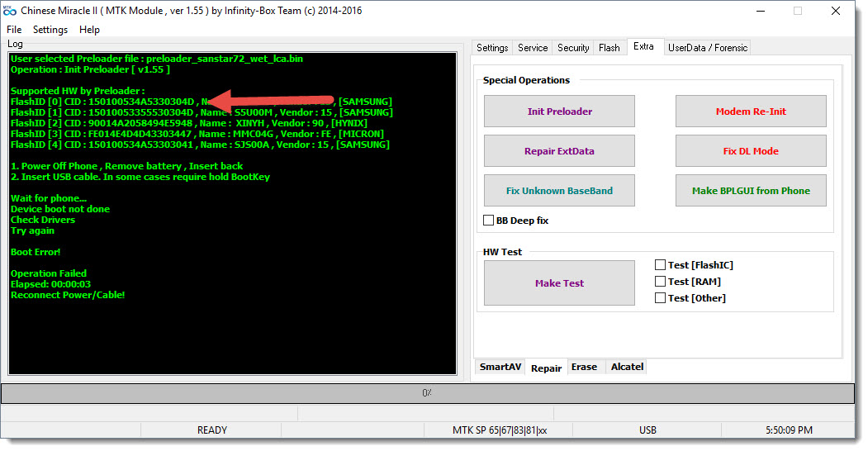The height and width of the screenshot is (451, 868).
Task: Click the 'Elapsed: 00:00:03' log line
Action: [50, 284]
